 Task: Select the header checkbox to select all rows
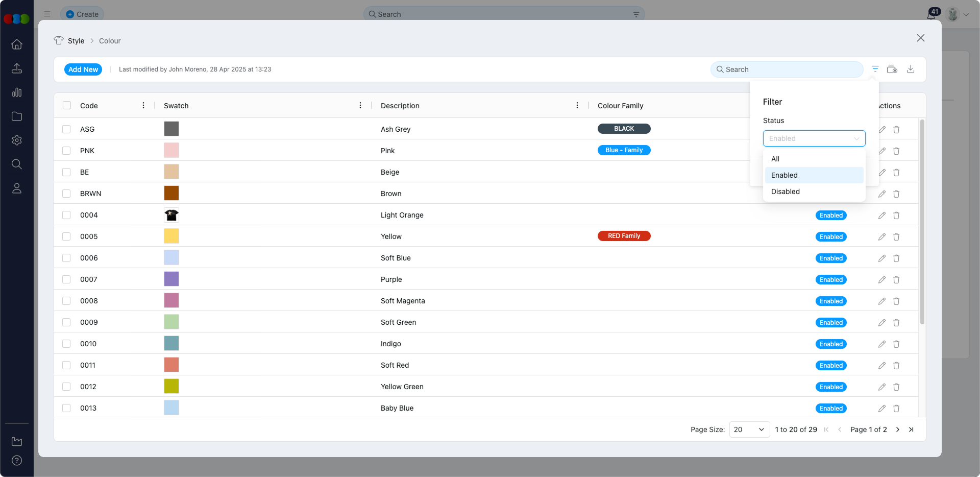[67, 105]
